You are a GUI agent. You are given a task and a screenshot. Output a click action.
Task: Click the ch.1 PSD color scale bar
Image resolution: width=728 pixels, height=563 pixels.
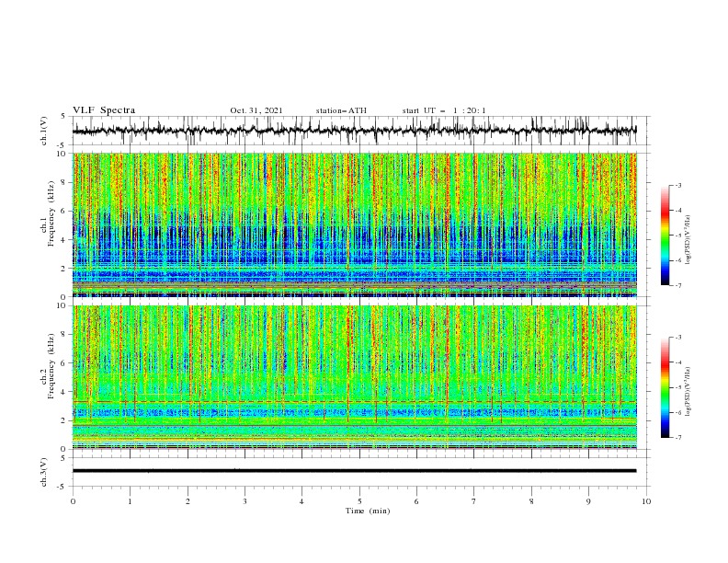(665, 236)
